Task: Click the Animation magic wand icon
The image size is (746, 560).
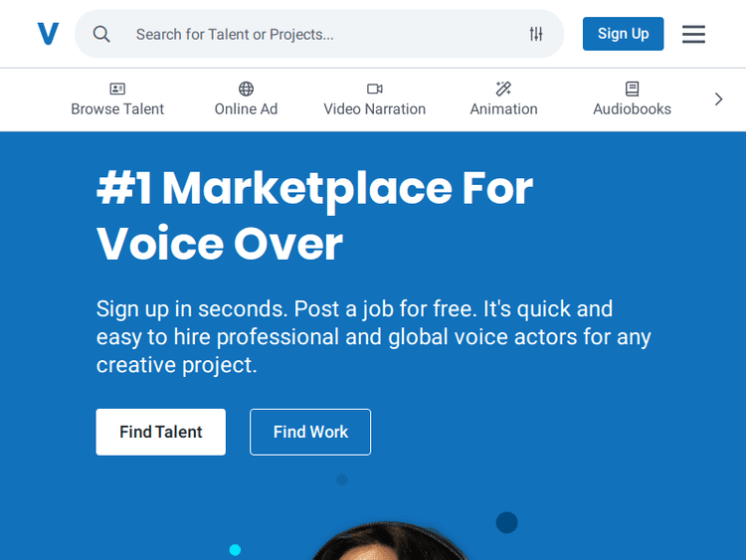Action: (x=503, y=89)
